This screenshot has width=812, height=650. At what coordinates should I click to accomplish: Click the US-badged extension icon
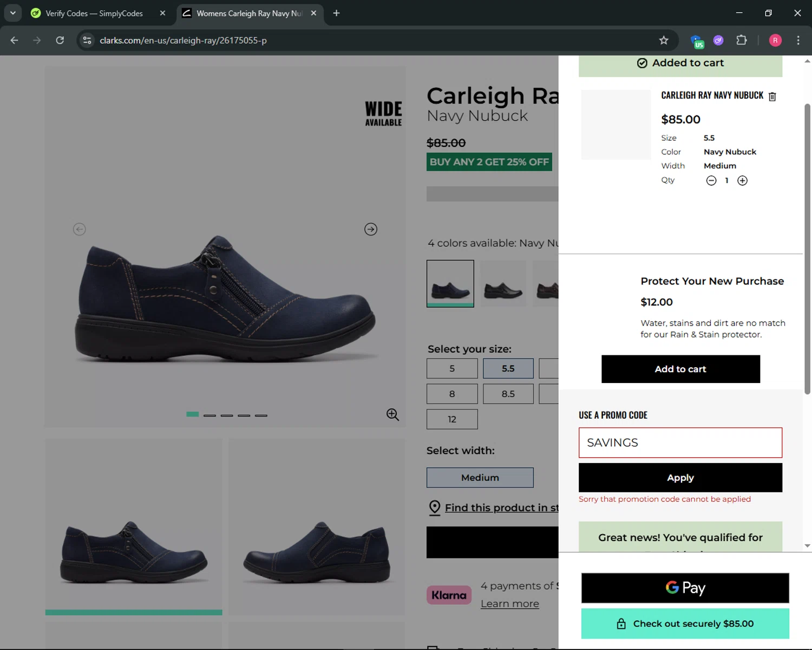[697, 41]
